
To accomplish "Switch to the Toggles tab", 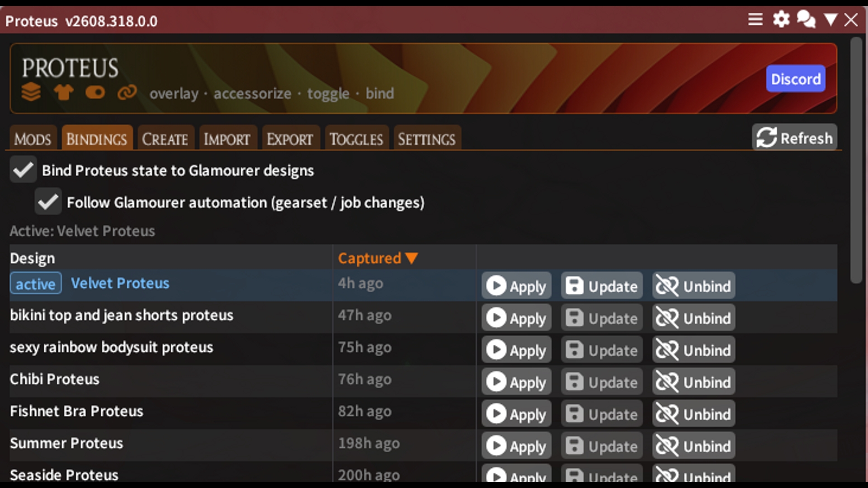I will (356, 138).
